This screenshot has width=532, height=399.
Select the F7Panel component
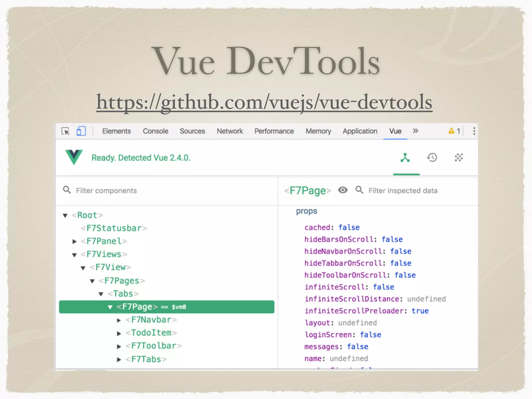[x=104, y=241]
